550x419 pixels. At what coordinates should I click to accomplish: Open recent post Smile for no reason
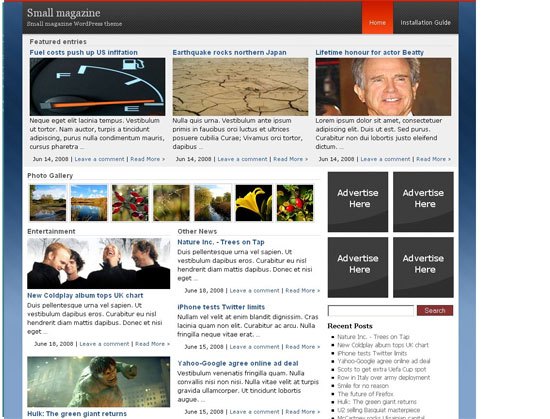[363, 386]
